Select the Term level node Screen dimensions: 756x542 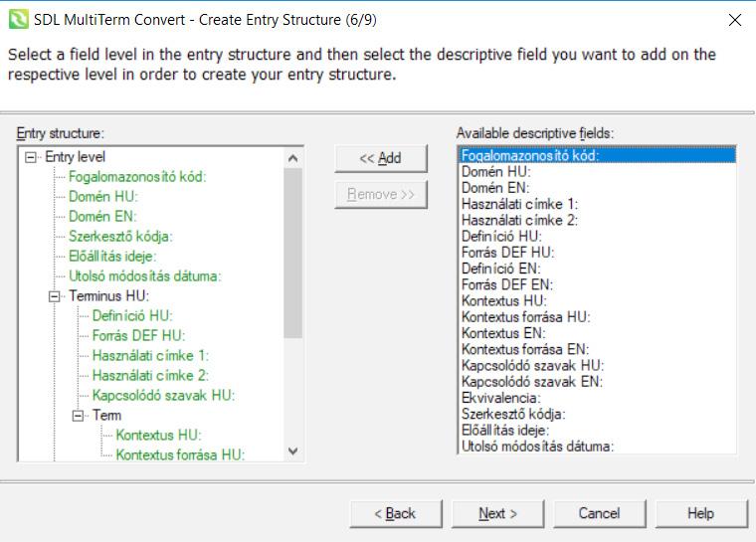(x=106, y=415)
